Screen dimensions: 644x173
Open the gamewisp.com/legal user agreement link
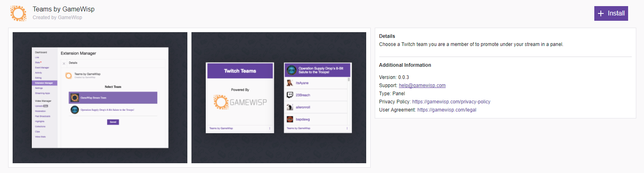click(447, 110)
